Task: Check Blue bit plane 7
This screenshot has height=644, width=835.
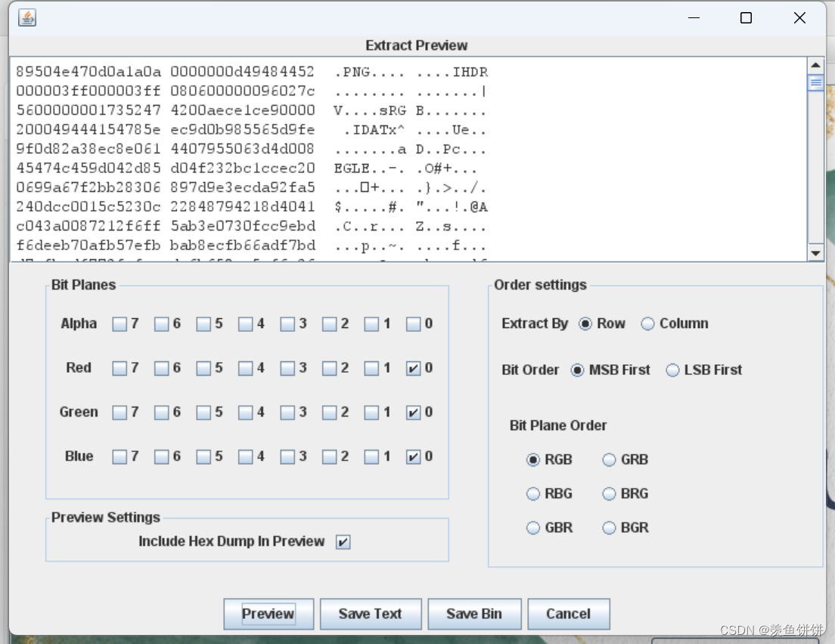Action: (x=120, y=457)
